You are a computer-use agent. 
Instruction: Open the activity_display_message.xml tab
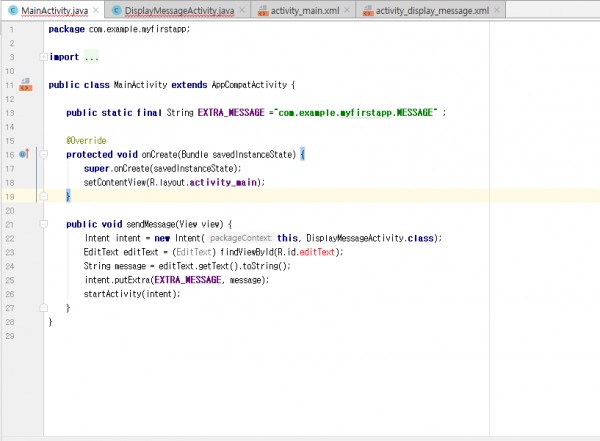[432, 11]
